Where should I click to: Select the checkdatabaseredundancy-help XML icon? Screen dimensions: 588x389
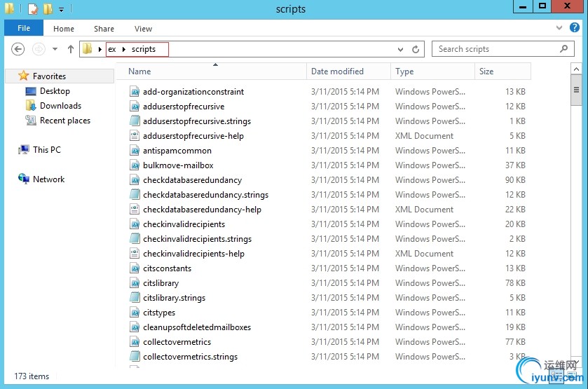[x=135, y=210]
